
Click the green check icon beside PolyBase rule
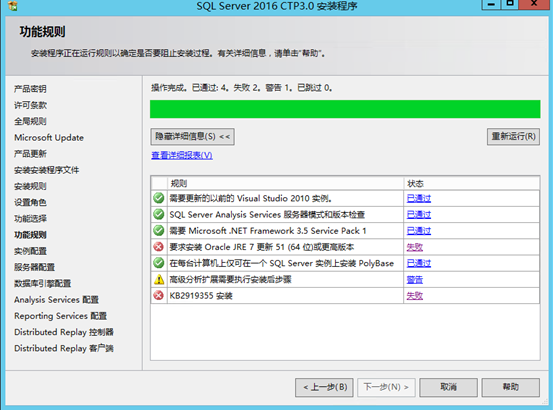pos(159,263)
